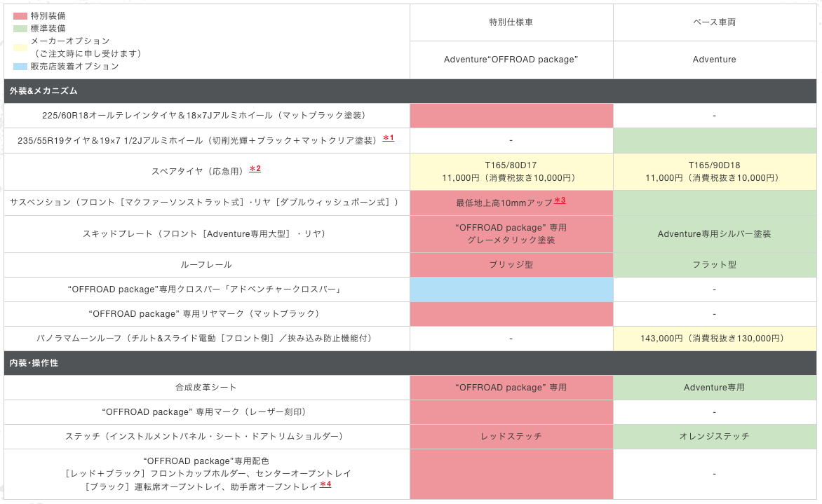Click the オレンジステッチ cell
This screenshot has width=822, height=504.
[715, 437]
